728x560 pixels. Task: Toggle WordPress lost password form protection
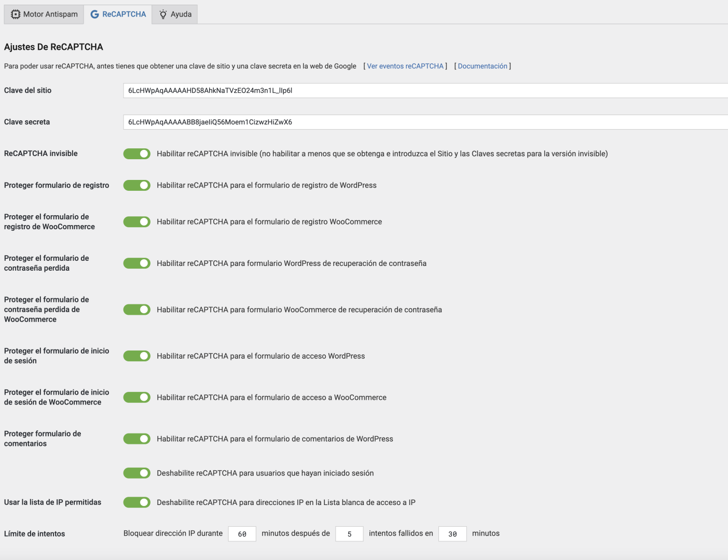(x=137, y=263)
